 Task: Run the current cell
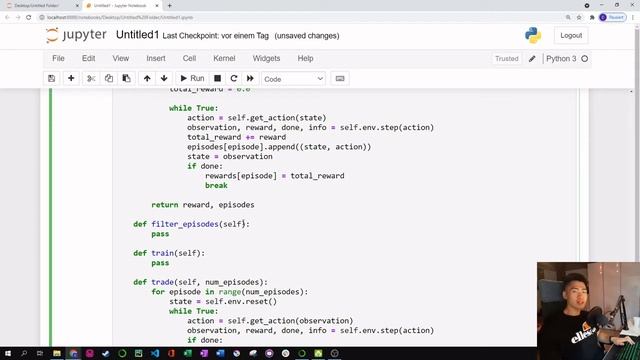tap(192, 78)
